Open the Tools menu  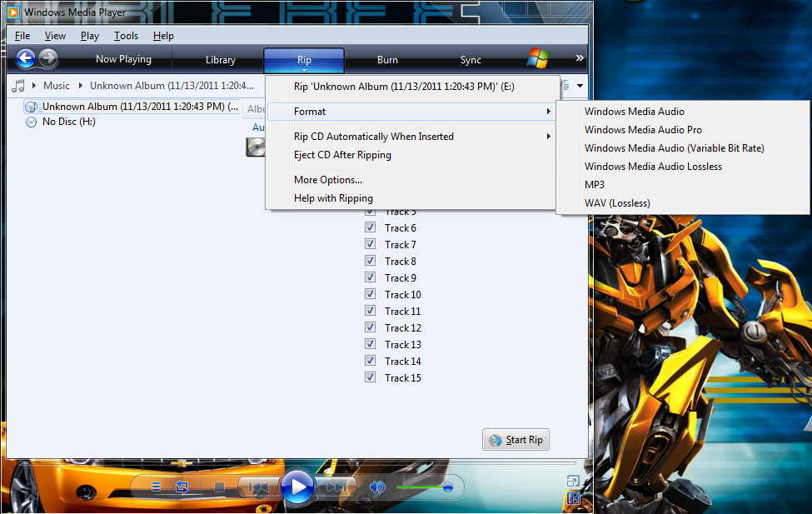(126, 36)
